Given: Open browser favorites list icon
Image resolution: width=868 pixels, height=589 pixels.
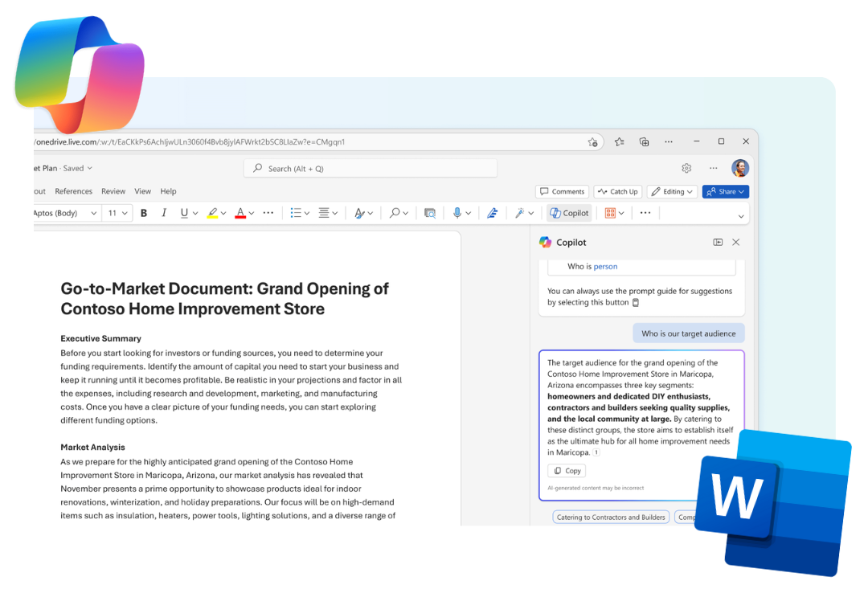Looking at the screenshot, I should coord(620,141).
